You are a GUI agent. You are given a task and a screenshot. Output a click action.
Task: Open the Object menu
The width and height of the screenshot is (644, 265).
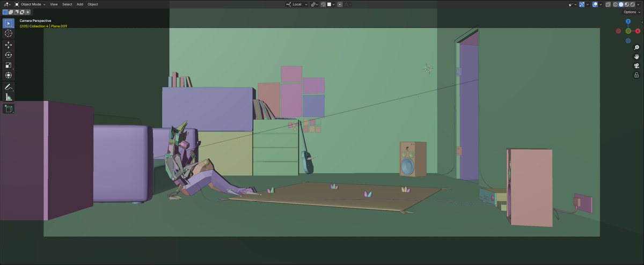[93, 4]
